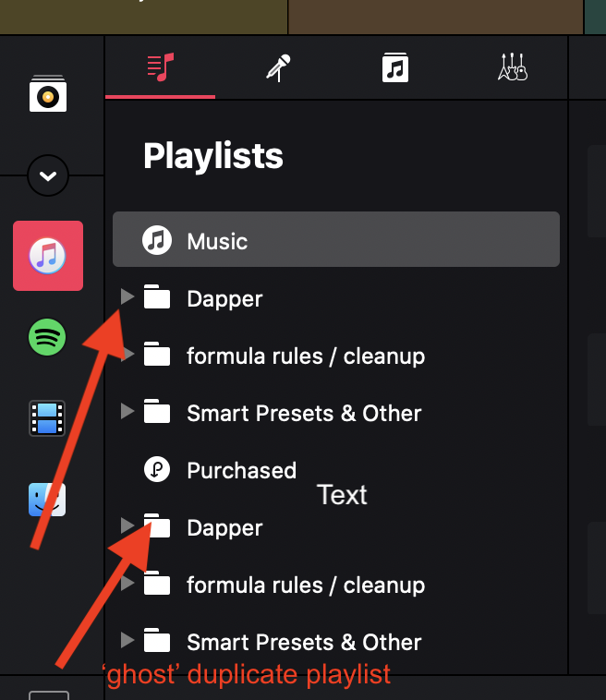Select the iTunes Music library source icon
The image size is (606, 700).
48,256
